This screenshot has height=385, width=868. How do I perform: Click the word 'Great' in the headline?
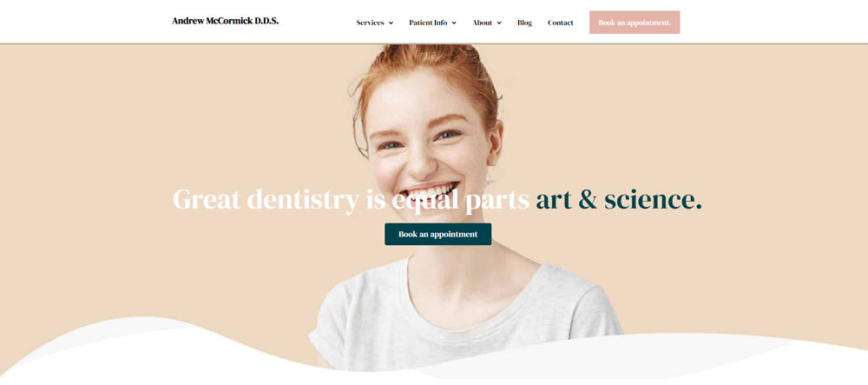point(207,199)
